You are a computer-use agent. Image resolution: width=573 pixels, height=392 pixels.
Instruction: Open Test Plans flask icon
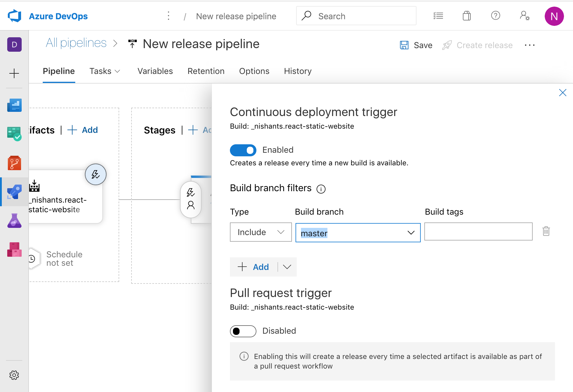14,221
